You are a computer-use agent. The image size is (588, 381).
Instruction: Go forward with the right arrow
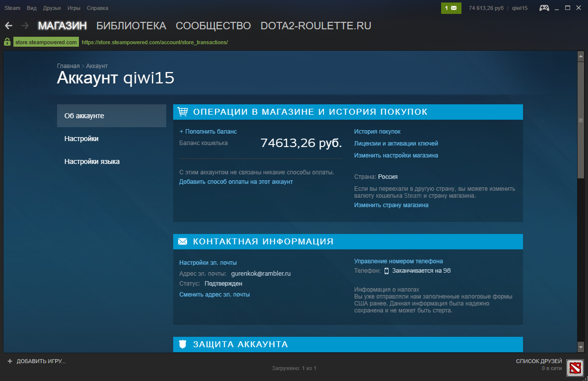tap(25, 25)
